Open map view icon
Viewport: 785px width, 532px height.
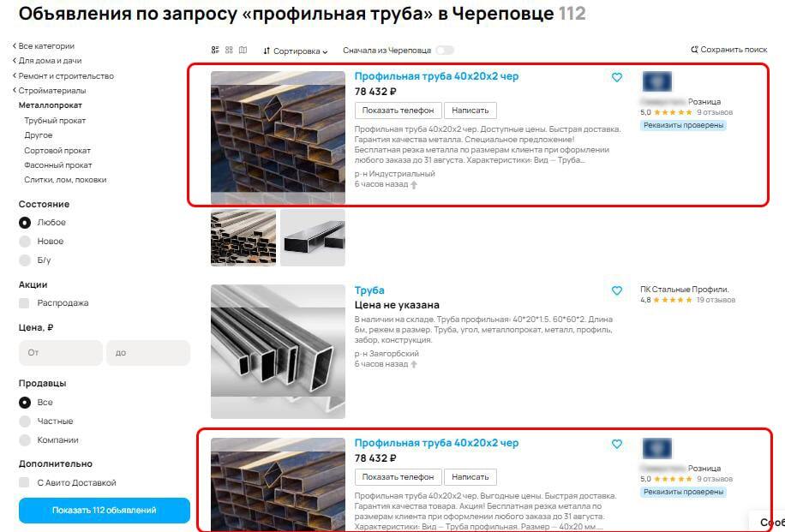(x=243, y=50)
